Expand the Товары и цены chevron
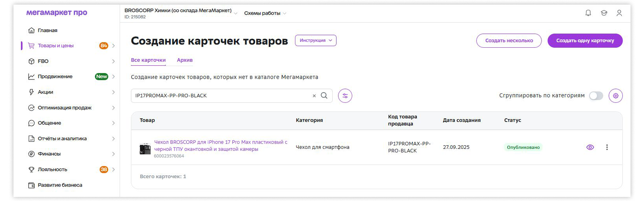 coord(113,46)
